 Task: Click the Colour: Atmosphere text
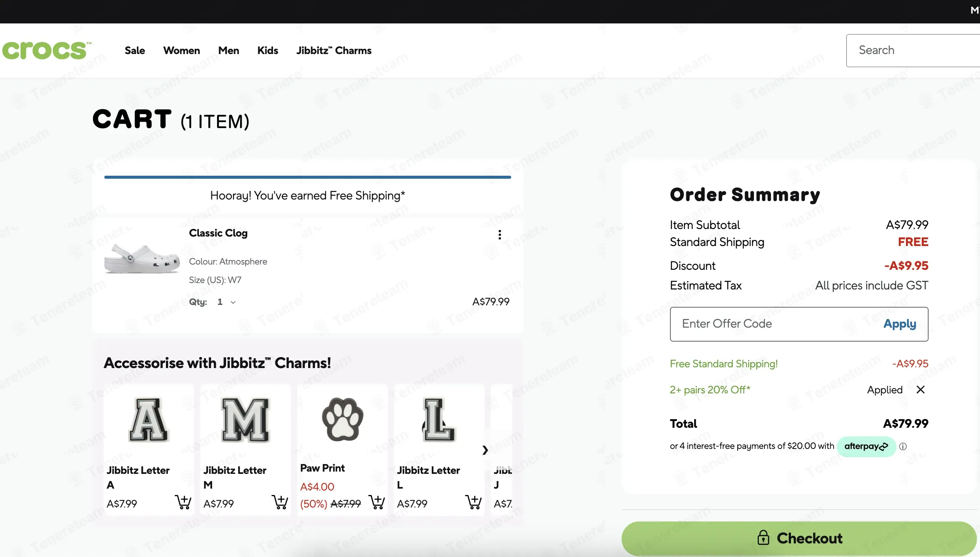[228, 261]
